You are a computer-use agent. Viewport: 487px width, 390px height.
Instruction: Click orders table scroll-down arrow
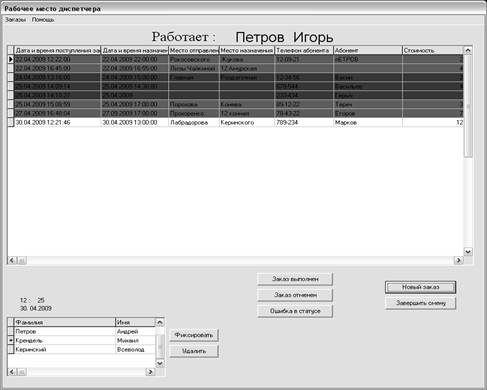468,252
